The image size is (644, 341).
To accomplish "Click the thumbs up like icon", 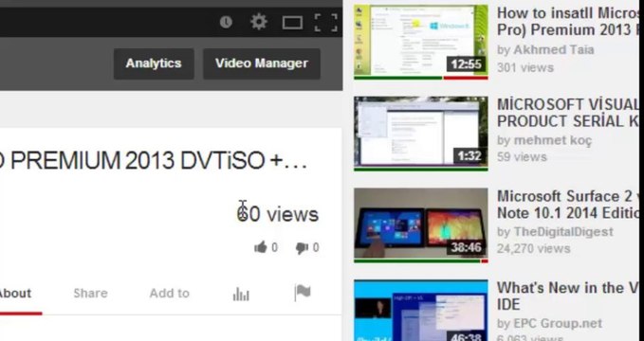I will [261, 247].
